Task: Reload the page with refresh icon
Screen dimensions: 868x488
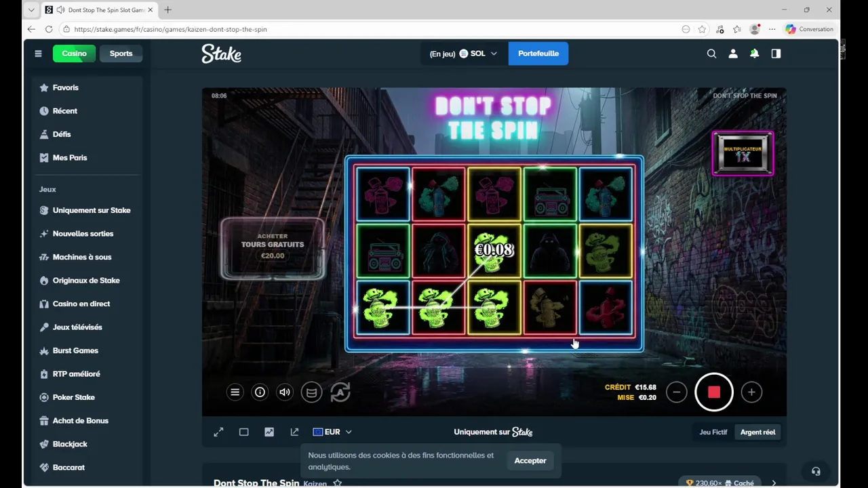Action: (49, 29)
